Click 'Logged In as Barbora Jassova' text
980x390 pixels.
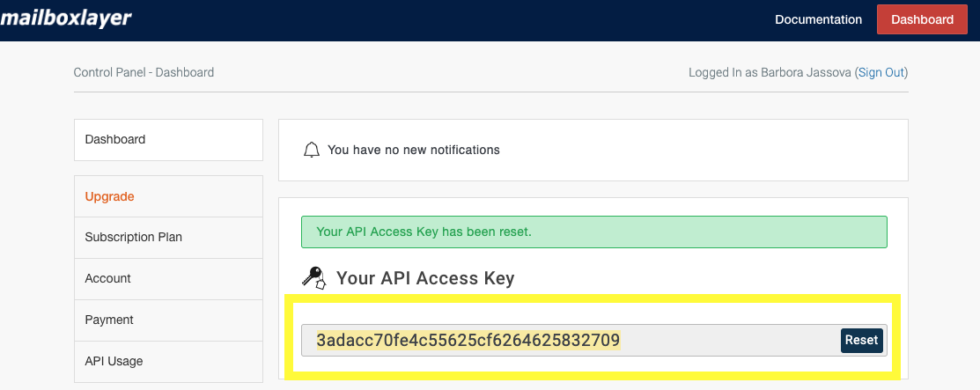pyautogui.click(x=770, y=72)
